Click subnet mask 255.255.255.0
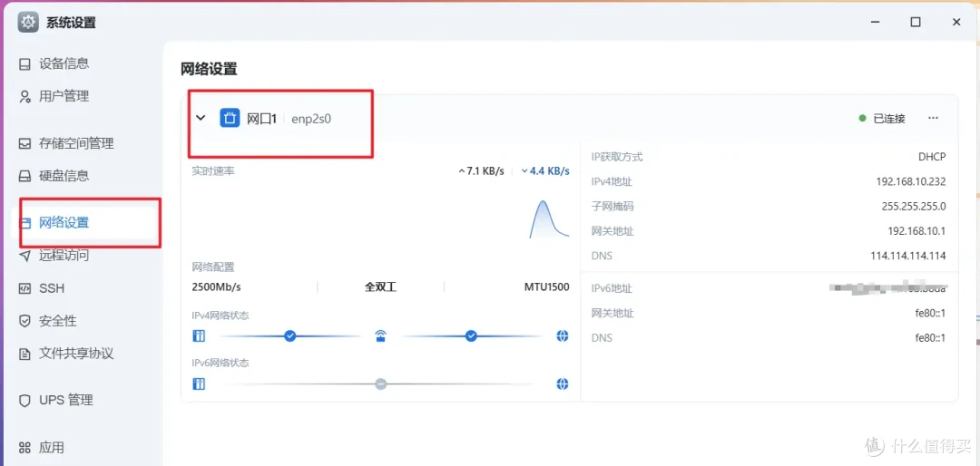Viewport: 980px width, 466px height. pos(913,206)
